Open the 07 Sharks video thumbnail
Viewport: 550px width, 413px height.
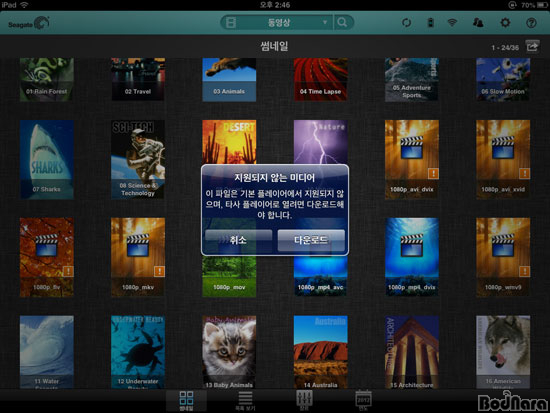click(x=47, y=159)
